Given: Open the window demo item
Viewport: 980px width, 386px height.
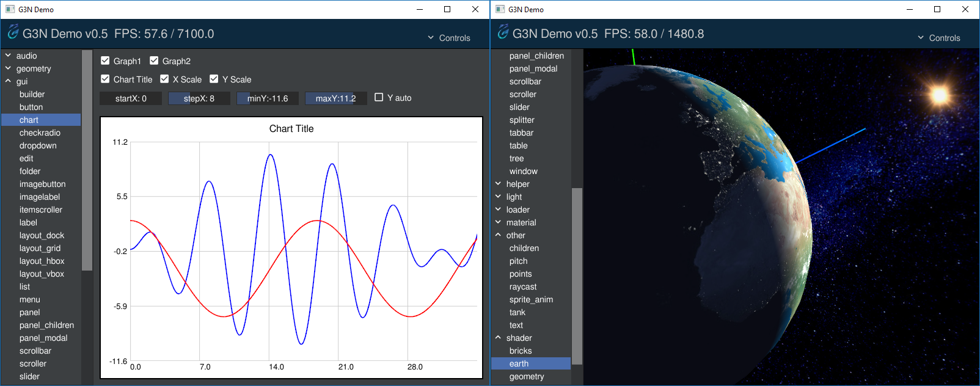Looking at the screenshot, I should click(531, 171).
